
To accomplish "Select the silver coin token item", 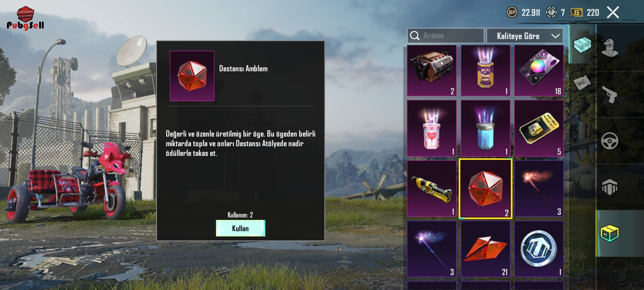I will pos(539,249).
